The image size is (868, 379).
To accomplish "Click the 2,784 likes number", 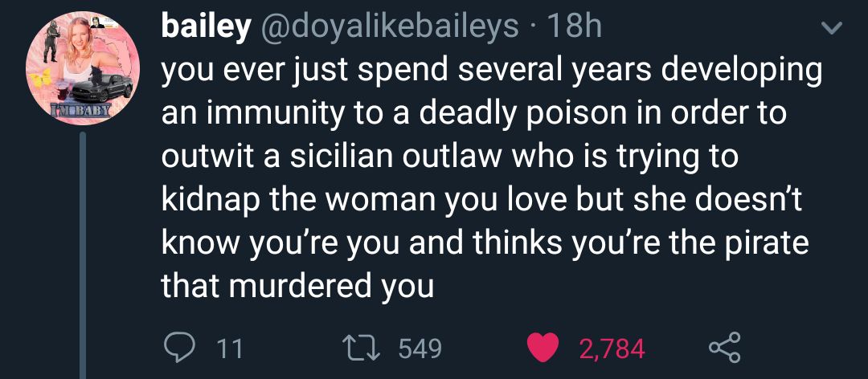I will [x=611, y=348].
